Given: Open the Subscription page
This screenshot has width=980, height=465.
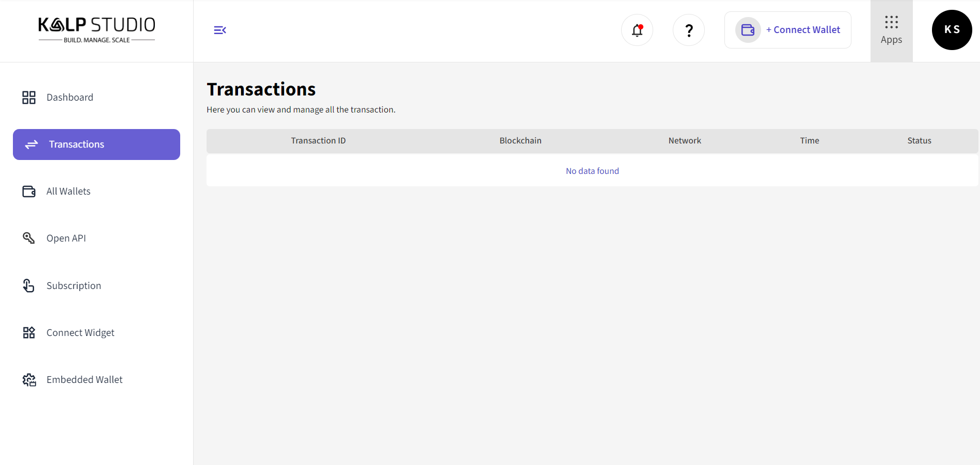Looking at the screenshot, I should coord(74,286).
